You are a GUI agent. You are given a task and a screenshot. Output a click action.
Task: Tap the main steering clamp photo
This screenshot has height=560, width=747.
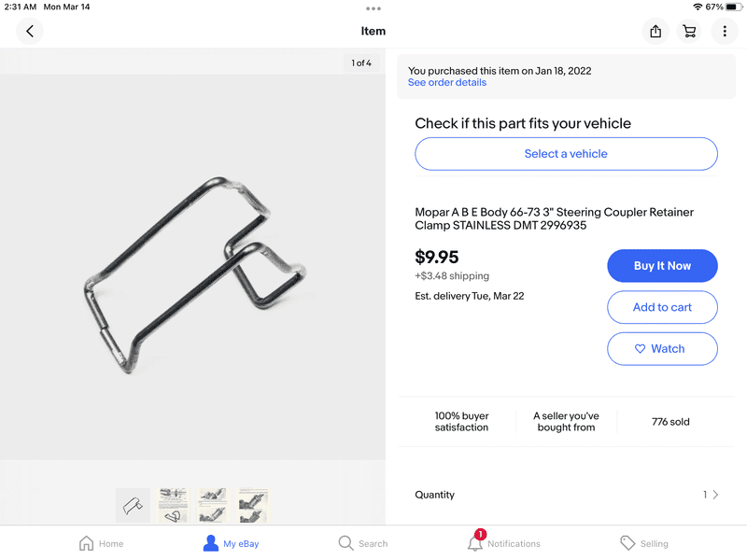click(x=192, y=271)
